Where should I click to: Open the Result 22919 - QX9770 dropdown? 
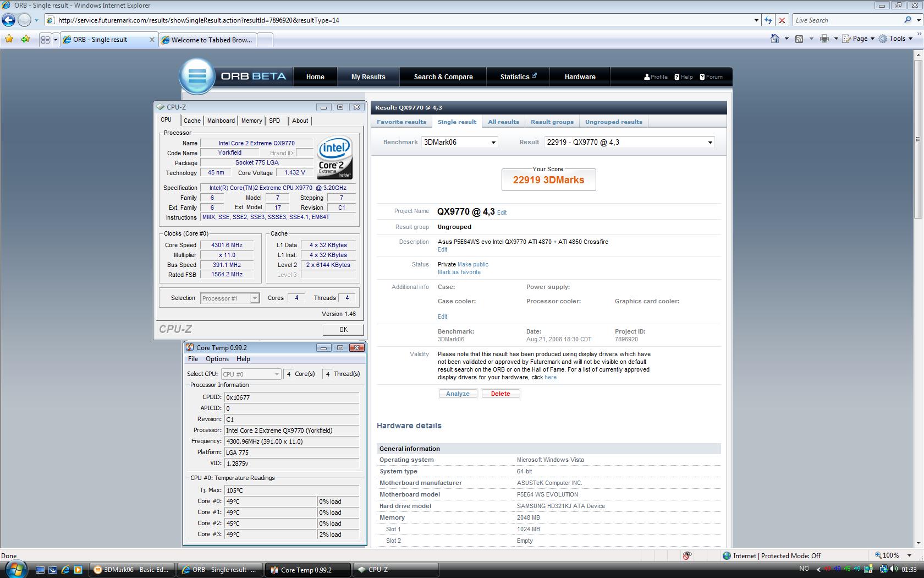point(630,142)
